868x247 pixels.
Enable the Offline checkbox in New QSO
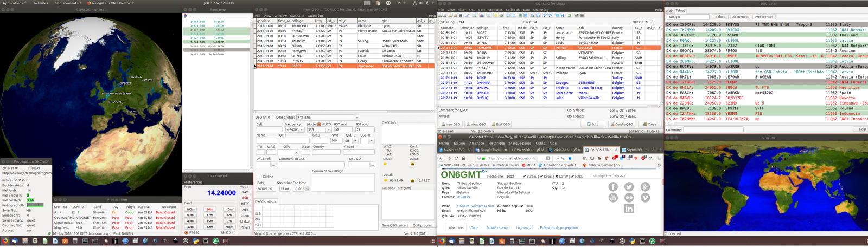(x=260, y=177)
